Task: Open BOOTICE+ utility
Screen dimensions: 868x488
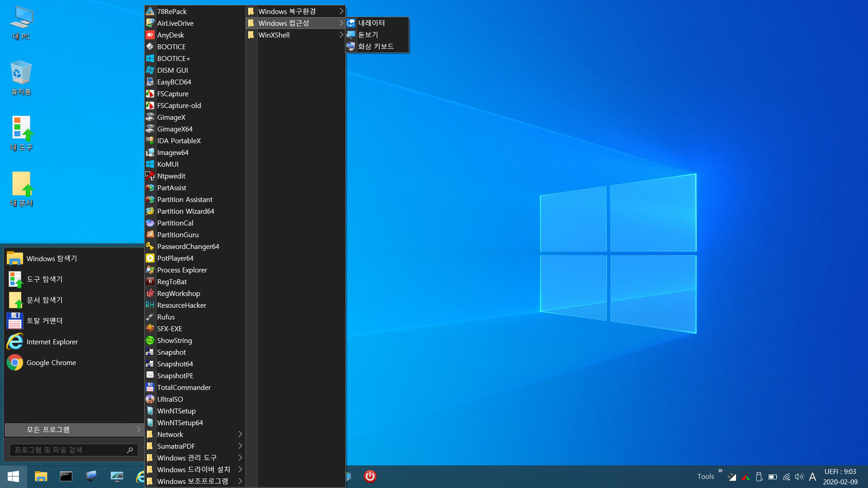Action: [x=195, y=58]
